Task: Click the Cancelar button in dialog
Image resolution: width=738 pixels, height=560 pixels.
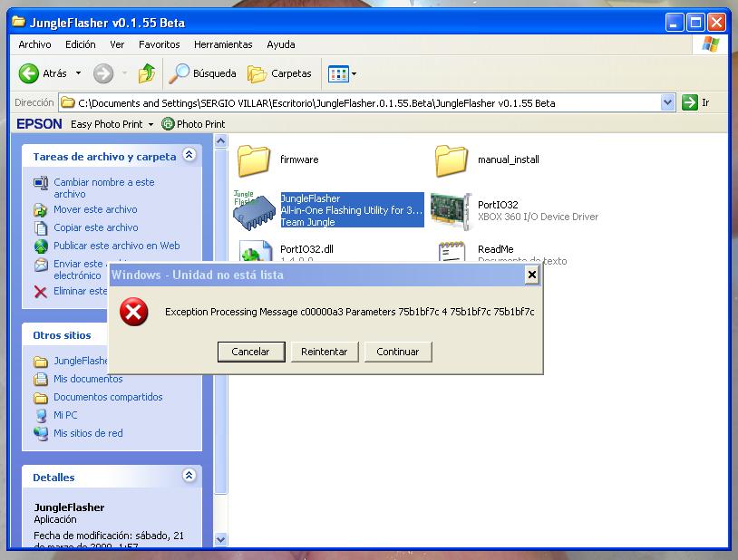Action: tap(251, 352)
